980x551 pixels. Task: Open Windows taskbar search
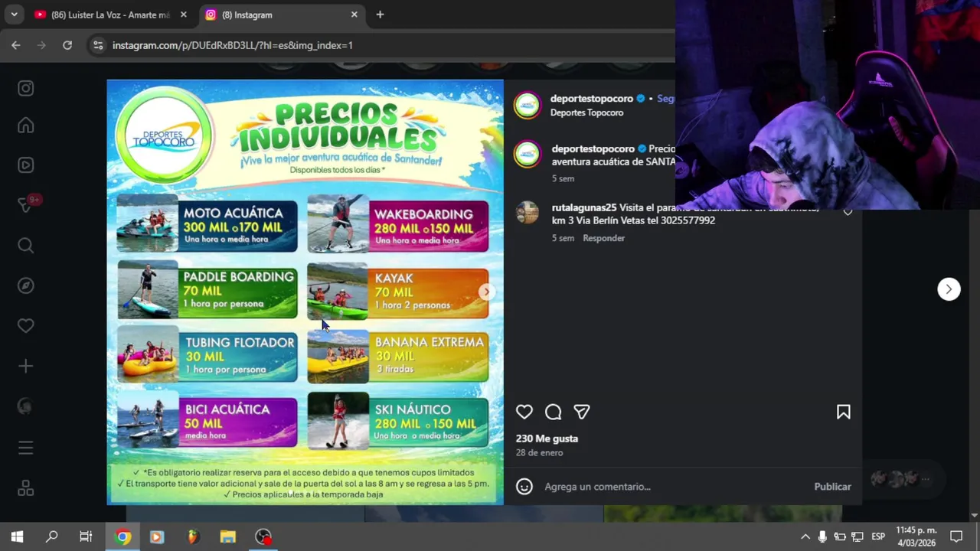point(51,536)
